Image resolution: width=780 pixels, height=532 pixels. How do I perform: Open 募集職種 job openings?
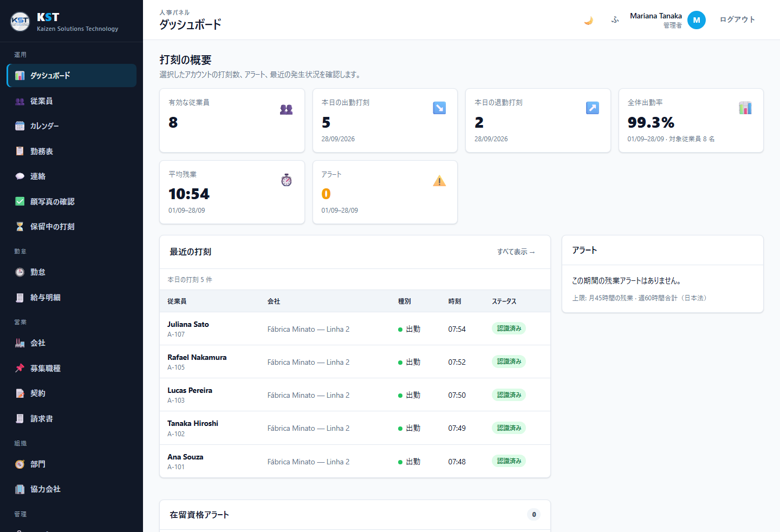(71, 369)
